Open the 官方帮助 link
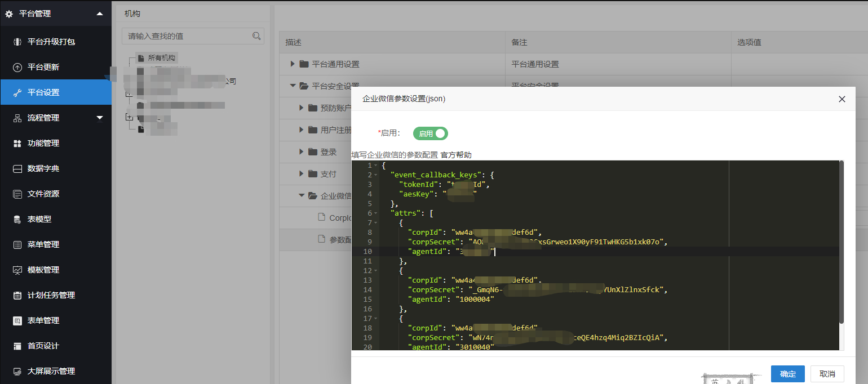Viewport: 868px width, 384px height. pos(455,155)
